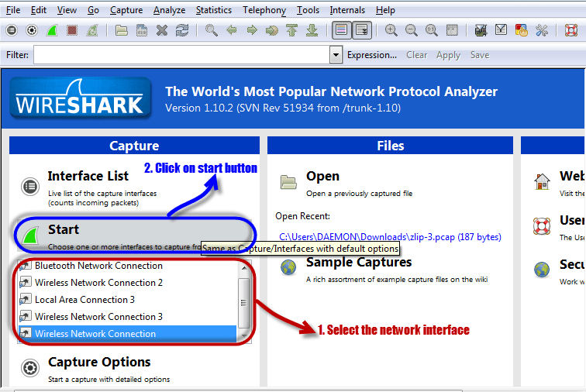Viewport: 586px width, 392px height.
Task: Select Local Area Connection 3 interface
Action: coord(84,300)
